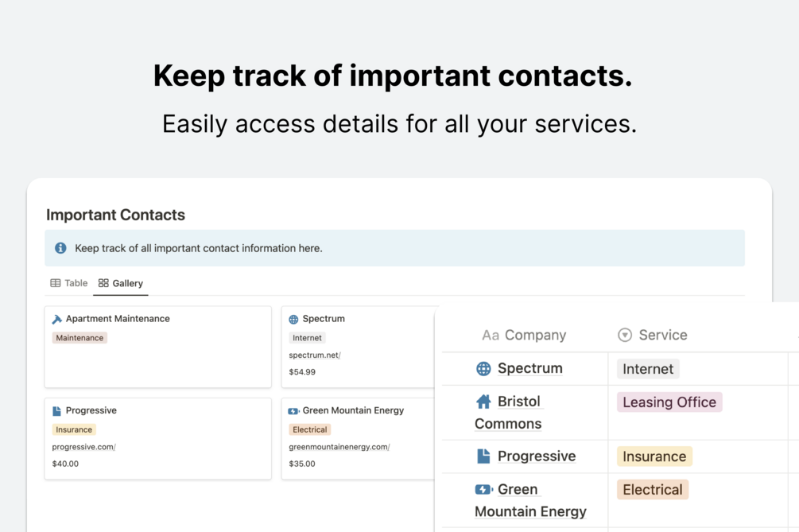799x532 pixels.
Task: Click the blue info icon in callout
Action: tap(60, 248)
